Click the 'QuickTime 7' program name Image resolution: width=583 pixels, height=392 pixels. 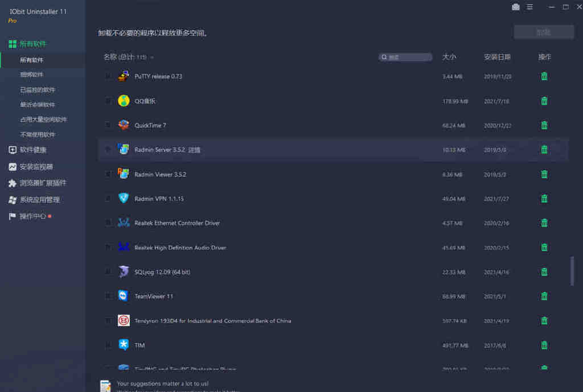point(150,126)
